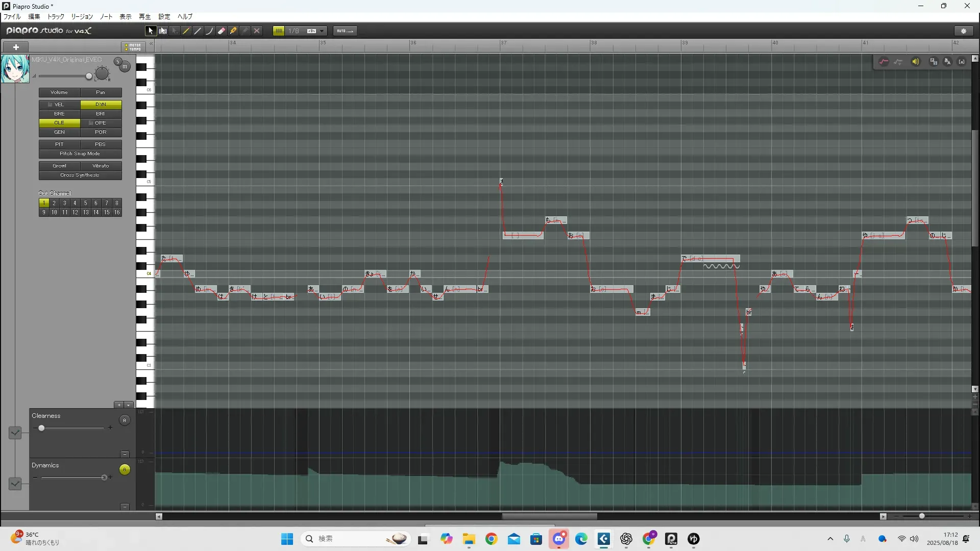Click the track volume slider knob

89,77
